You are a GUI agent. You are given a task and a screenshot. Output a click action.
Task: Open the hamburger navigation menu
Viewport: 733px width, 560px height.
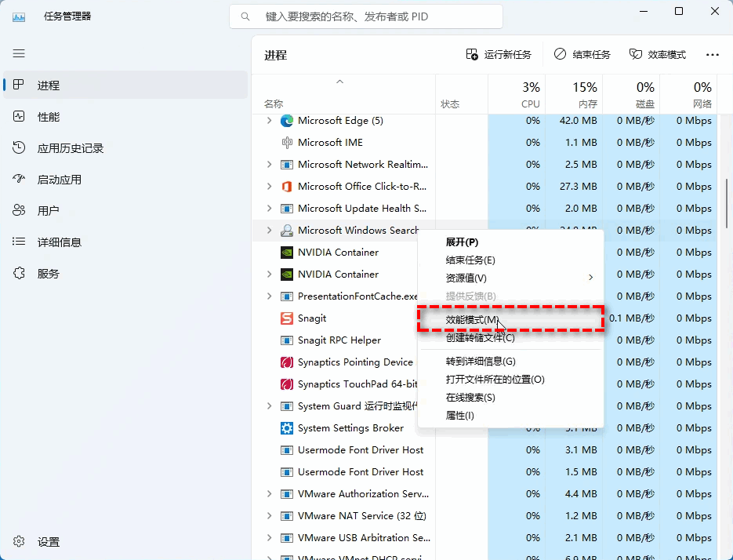pos(19,53)
